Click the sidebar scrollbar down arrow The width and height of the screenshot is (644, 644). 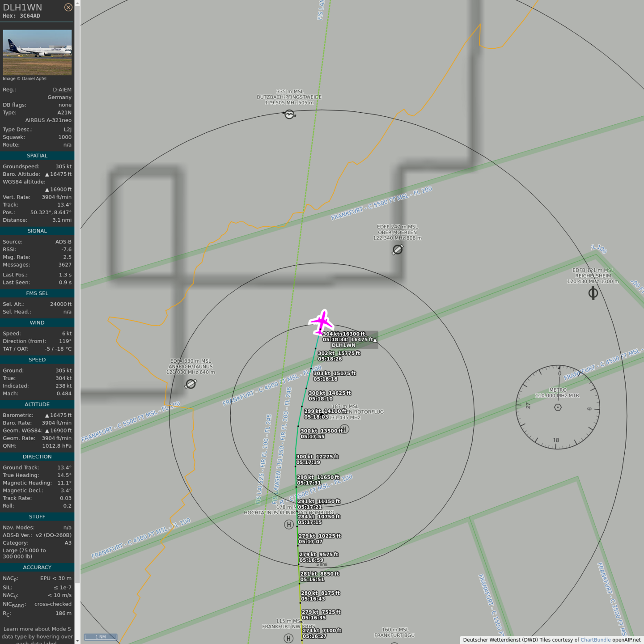click(x=77, y=640)
